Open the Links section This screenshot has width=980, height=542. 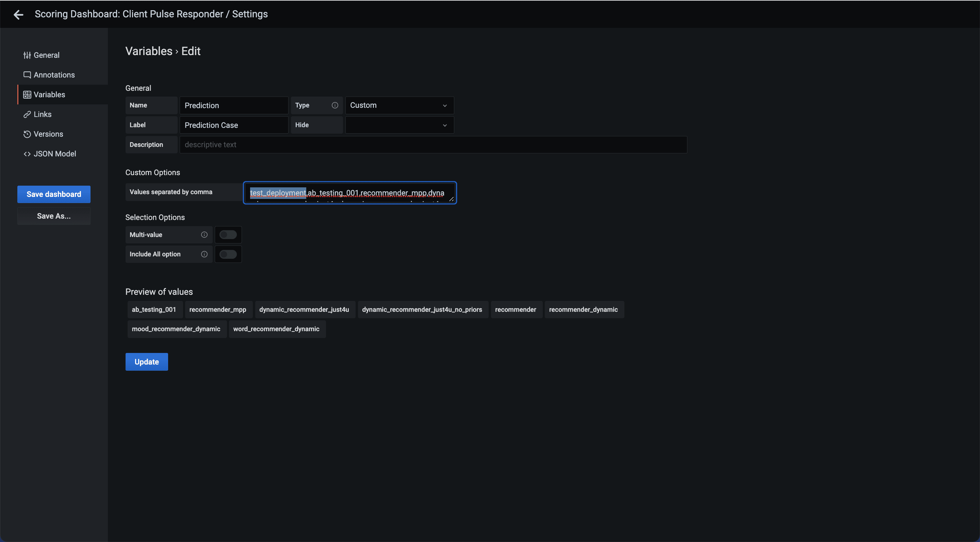(x=42, y=114)
